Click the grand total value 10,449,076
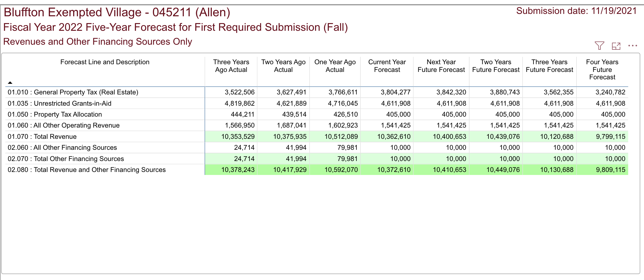Viewport: 644px width, 280px height. pos(503,170)
